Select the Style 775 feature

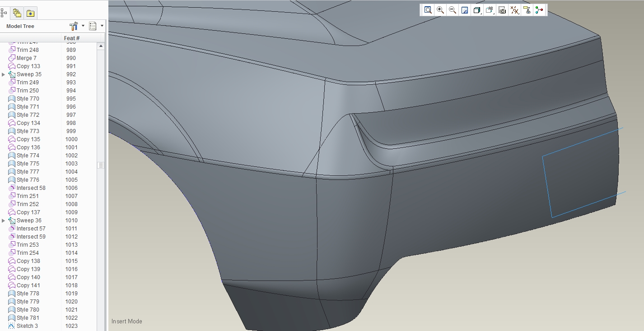click(x=24, y=164)
